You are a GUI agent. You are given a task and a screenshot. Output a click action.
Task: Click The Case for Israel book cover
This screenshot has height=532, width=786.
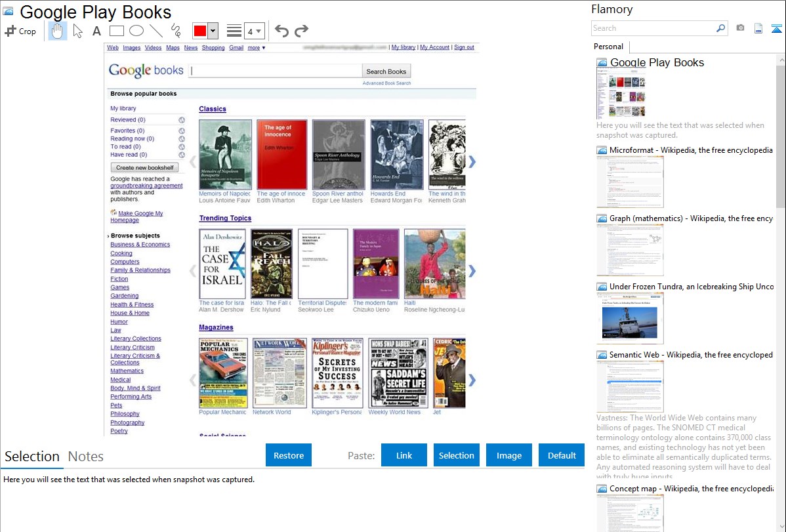pyautogui.click(x=222, y=264)
